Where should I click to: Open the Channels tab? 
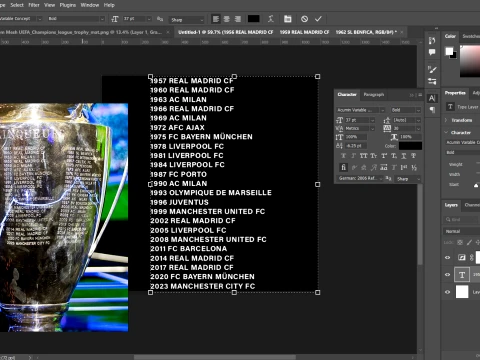pos(472,205)
